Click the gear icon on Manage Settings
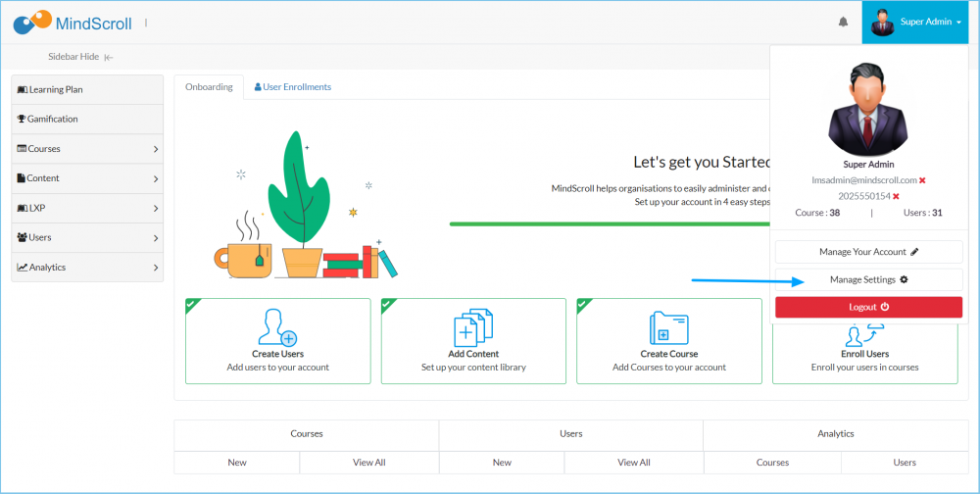Image resolution: width=980 pixels, height=494 pixels. 904,279
